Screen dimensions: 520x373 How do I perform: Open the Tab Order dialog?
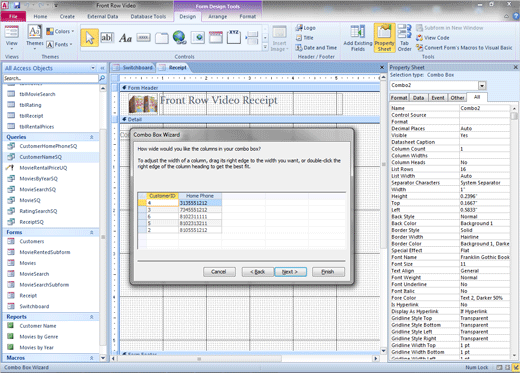click(404, 38)
